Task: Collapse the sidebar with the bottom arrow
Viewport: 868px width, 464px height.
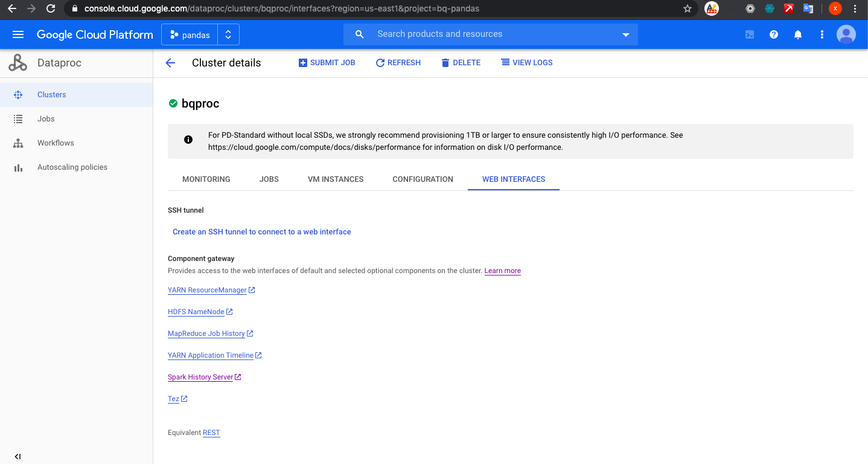Action: pyautogui.click(x=18, y=457)
